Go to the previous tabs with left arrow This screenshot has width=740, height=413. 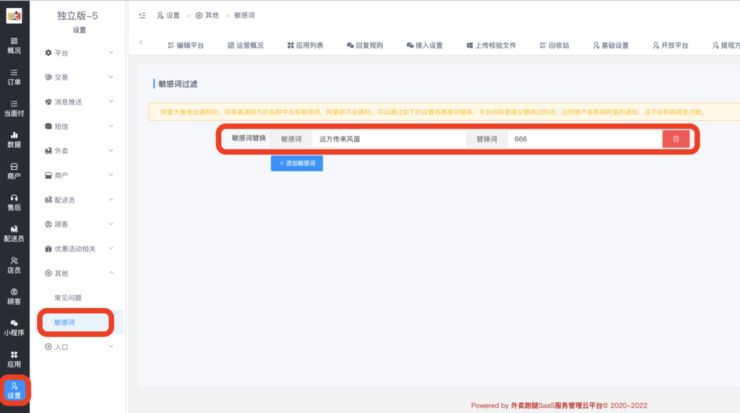[141, 42]
